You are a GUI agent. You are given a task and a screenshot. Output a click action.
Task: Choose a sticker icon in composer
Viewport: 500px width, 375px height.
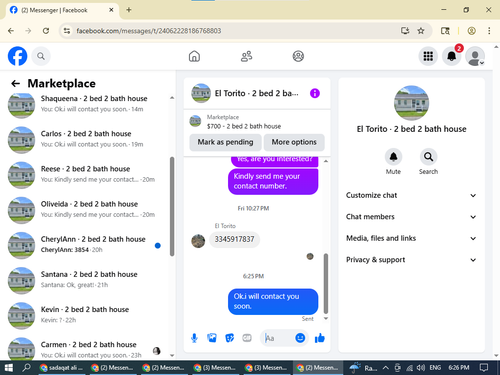229,338
